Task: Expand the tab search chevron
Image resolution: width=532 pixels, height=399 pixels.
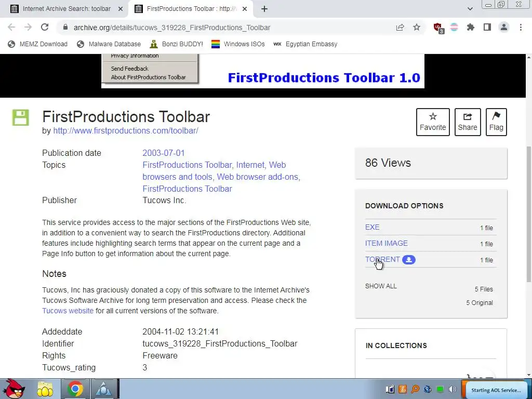Action: click(470, 9)
